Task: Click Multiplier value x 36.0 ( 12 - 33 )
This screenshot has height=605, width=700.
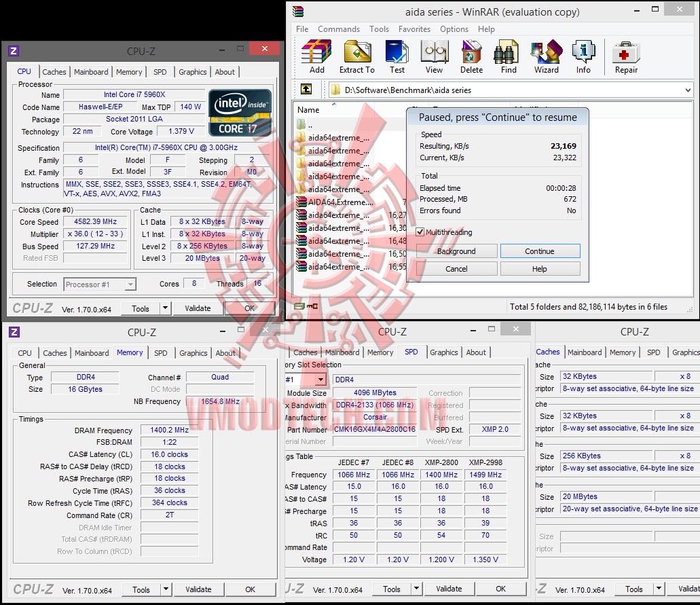Action: point(96,234)
